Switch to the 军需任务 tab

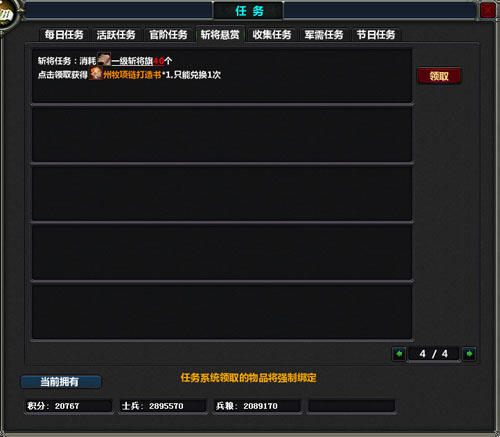(324, 35)
